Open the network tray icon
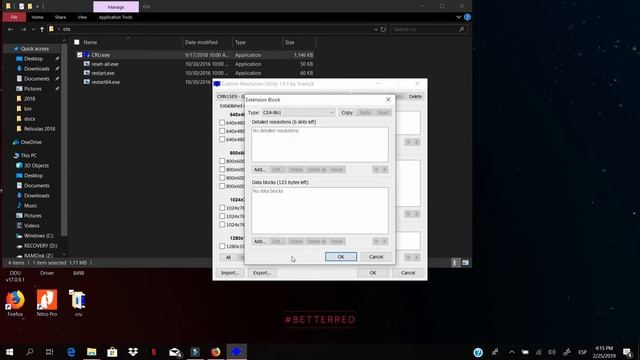The height and width of the screenshot is (360, 640). [539, 352]
